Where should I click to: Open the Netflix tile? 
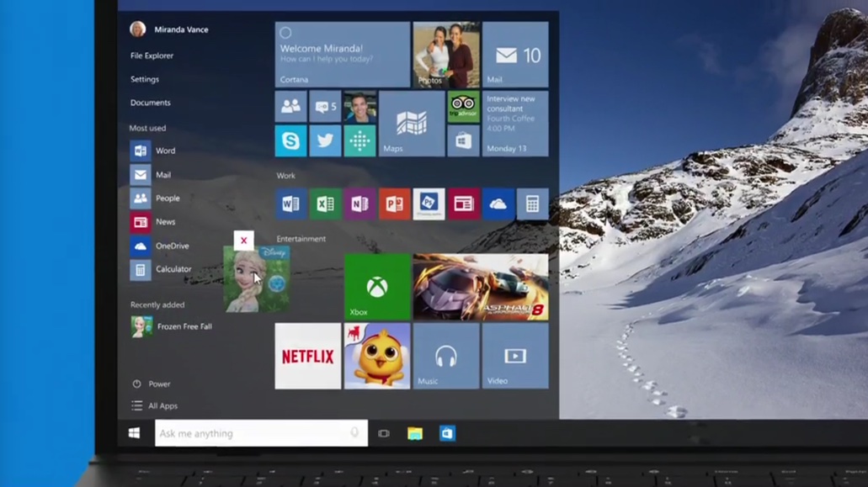coord(308,356)
